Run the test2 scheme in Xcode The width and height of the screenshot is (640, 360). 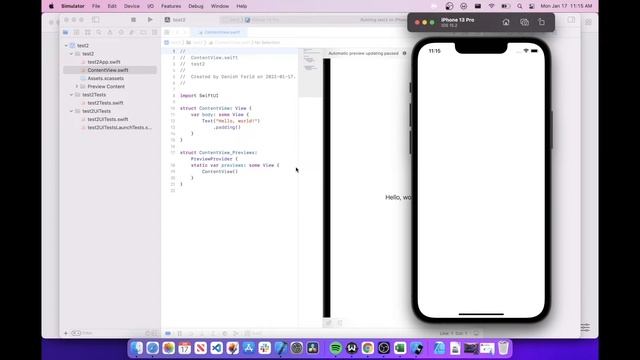click(x=150, y=20)
